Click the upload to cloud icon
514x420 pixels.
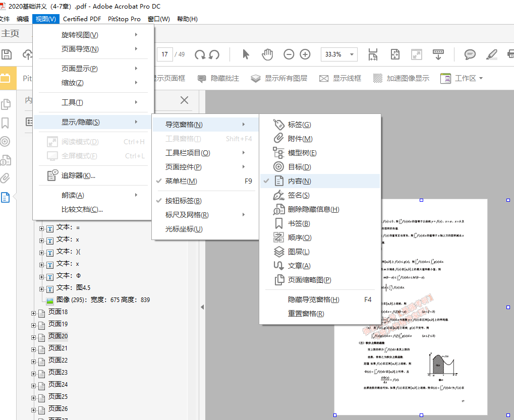click(x=28, y=54)
